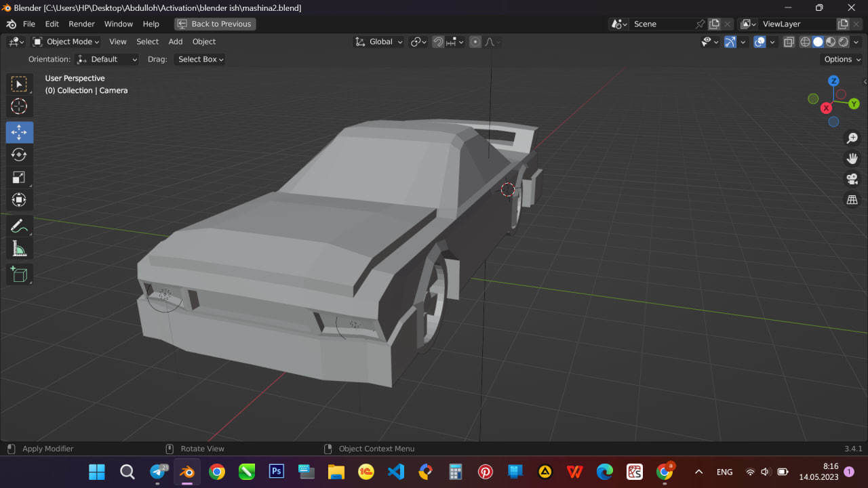This screenshot has height=488, width=868.
Task: Switch to Material Preview shading sphere
Action: tap(829, 41)
